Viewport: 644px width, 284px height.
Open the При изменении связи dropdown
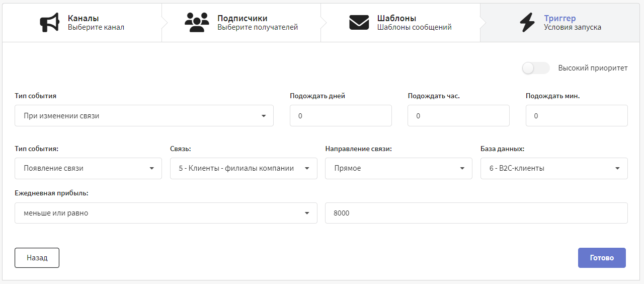pyautogui.click(x=144, y=116)
